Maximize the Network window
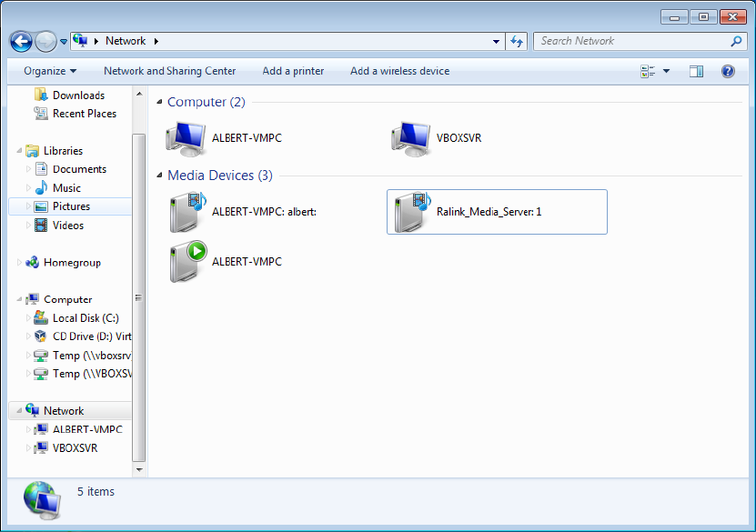The width and height of the screenshot is (756, 532). click(x=703, y=17)
